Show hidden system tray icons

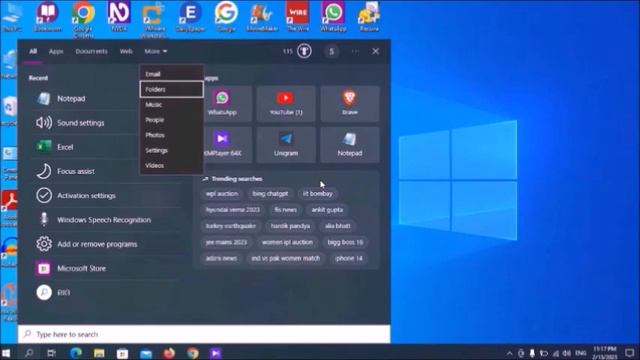[x=509, y=353]
